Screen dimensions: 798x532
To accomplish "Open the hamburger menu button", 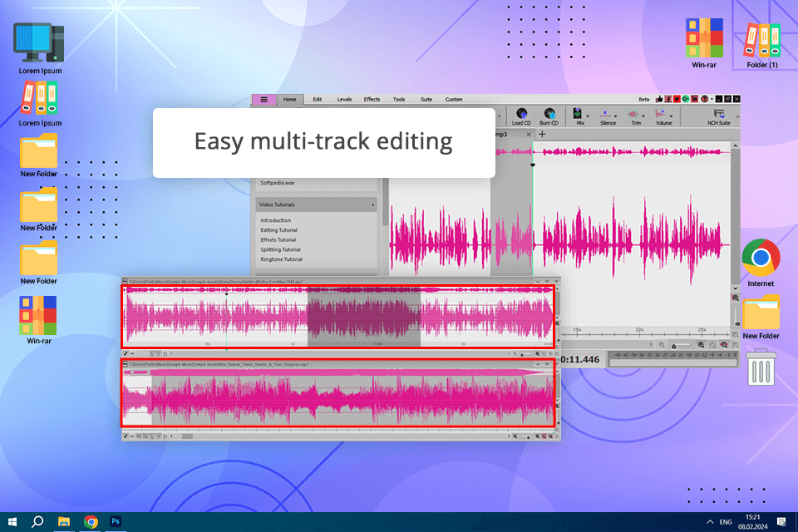I will [264, 99].
